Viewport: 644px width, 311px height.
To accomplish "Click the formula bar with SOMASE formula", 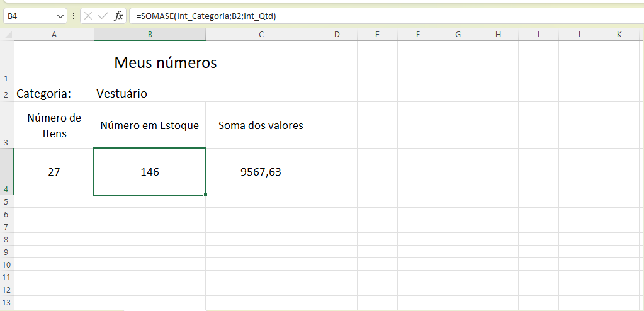I will click(386, 16).
